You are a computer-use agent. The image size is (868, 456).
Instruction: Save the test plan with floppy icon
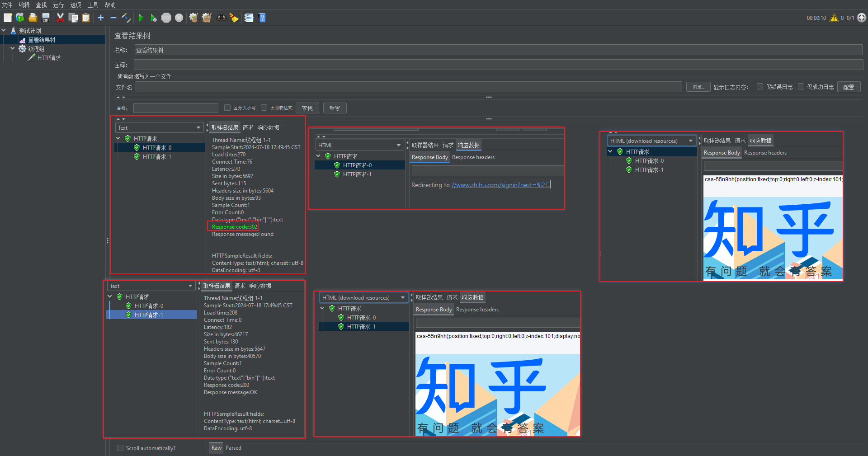coord(46,18)
